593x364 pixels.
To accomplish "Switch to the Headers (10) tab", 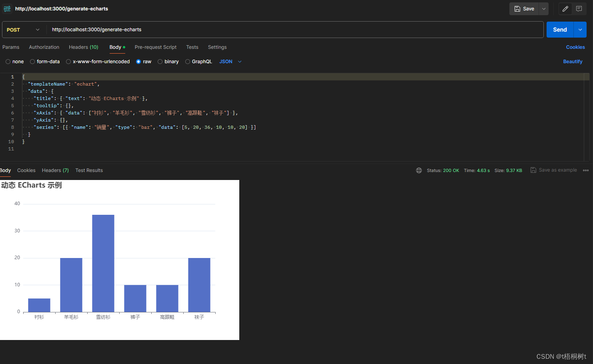I will 83,47.
